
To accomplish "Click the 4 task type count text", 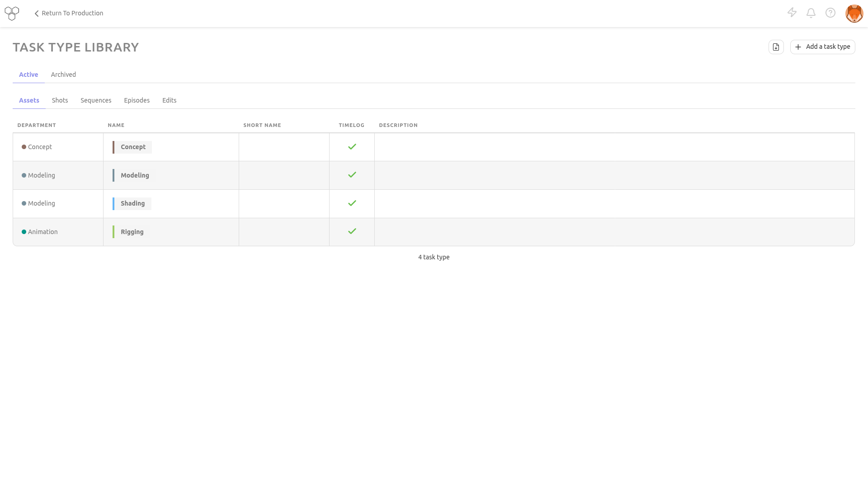I will (434, 257).
